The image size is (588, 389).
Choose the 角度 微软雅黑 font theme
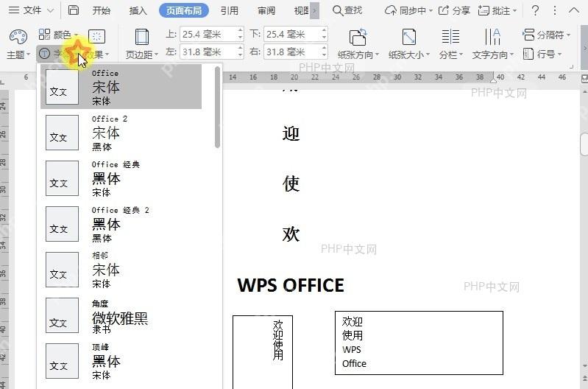pyautogui.click(x=121, y=315)
